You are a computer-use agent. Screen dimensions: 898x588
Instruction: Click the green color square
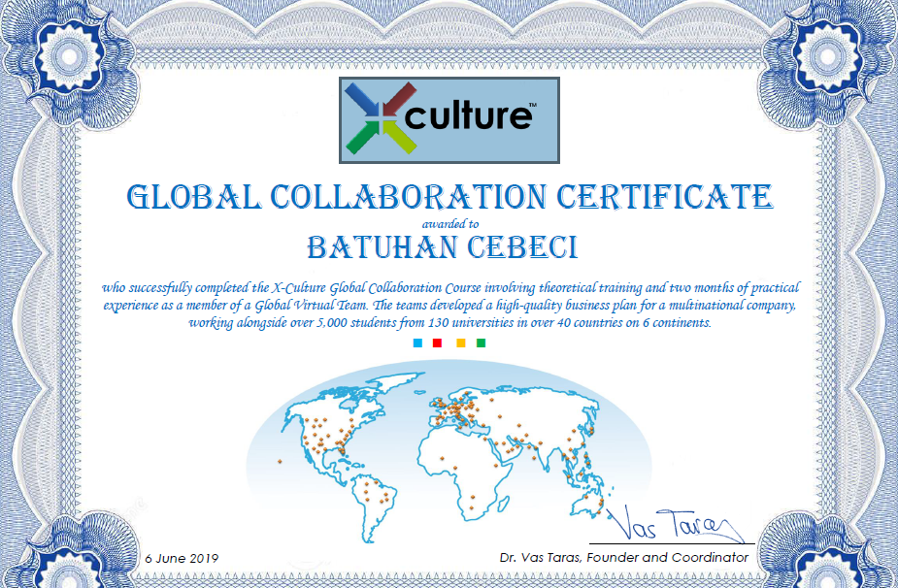[482, 343]
